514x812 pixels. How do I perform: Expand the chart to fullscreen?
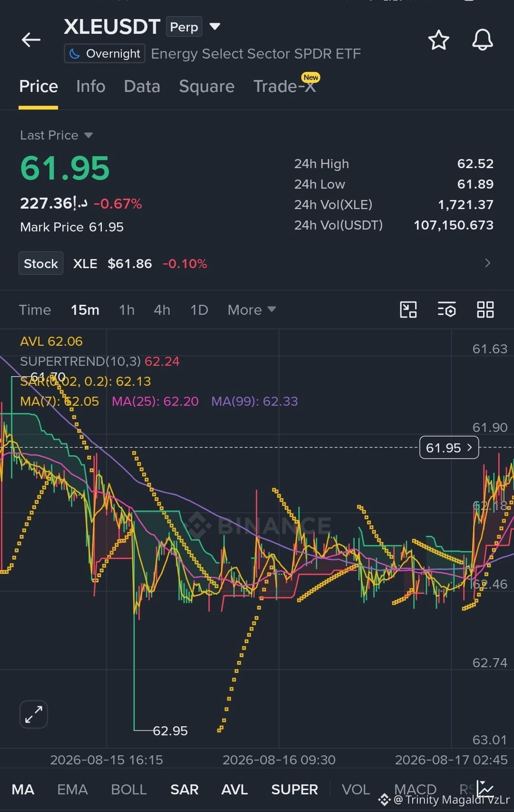pyautogui.click(x=34, y=714)
